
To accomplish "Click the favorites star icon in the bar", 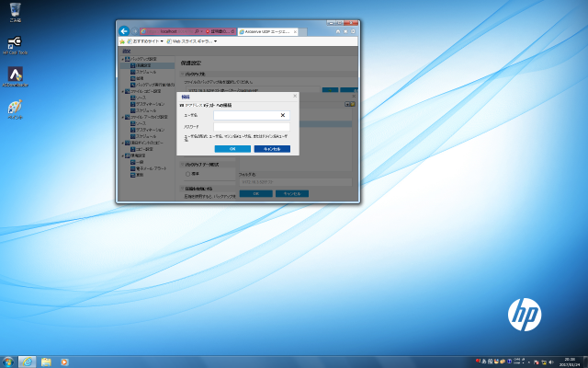I will [122, 41].
